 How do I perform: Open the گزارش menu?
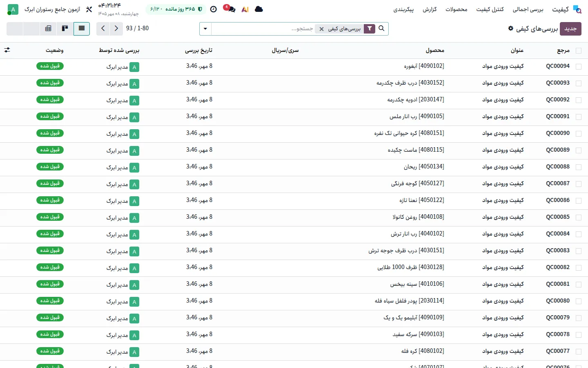pyautogui.click(x=430, y=9)
